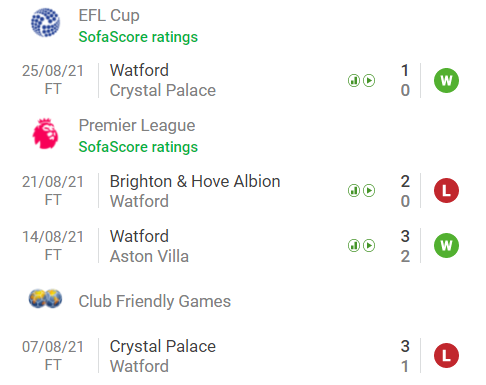Select the Aston Villa team name
Viewport: 486px width, 385px height.
[x=149, y=256]
